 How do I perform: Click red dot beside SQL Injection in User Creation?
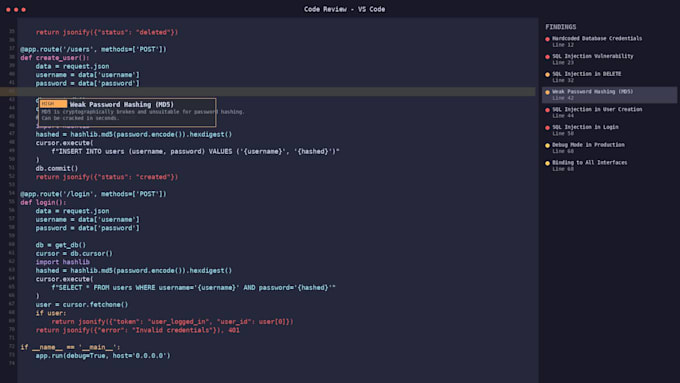pyautogui.click(x=547, y=110)
